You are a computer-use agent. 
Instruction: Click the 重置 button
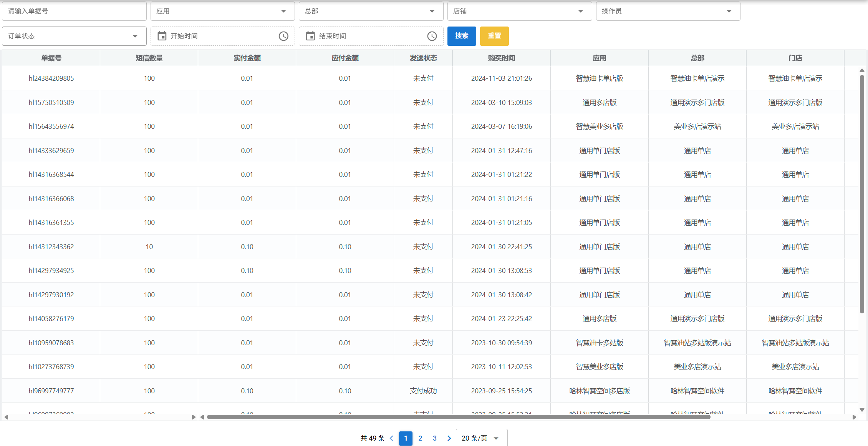pyautogui.click(x=494, y=36)
